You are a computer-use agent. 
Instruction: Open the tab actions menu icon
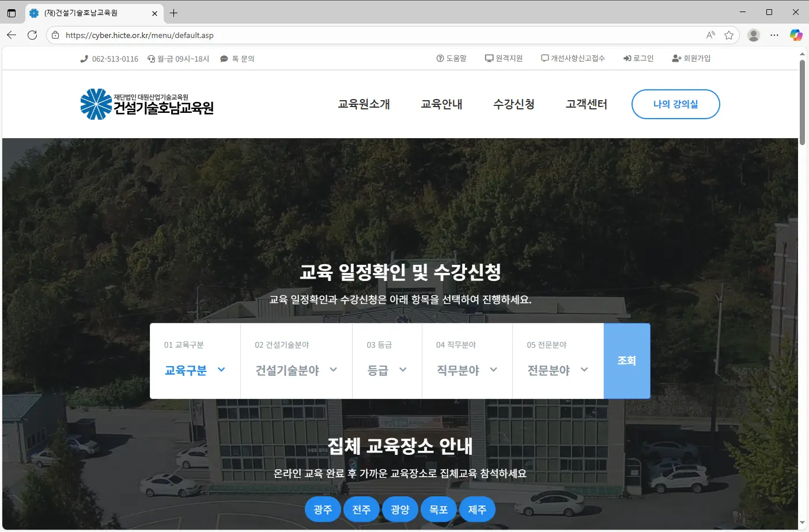[12, 13]
